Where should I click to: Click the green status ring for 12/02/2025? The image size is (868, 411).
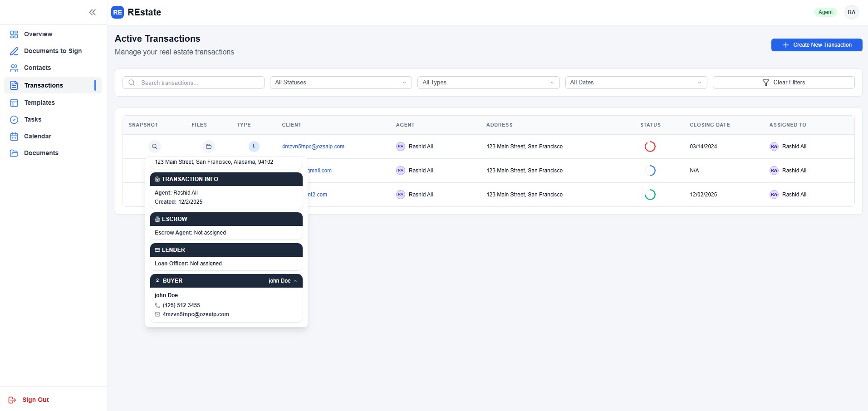click(x=650, y=195)
